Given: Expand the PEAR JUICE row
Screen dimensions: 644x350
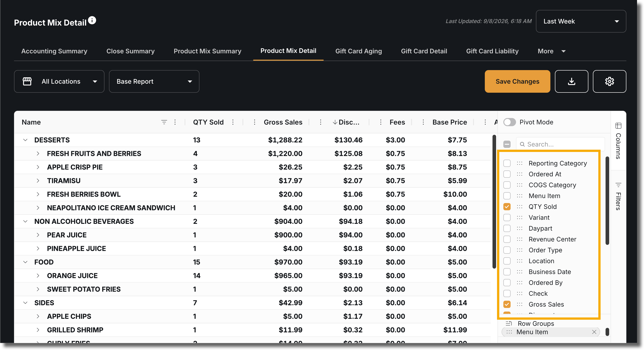Looking at the screenshot, I should tap(38, 235).
